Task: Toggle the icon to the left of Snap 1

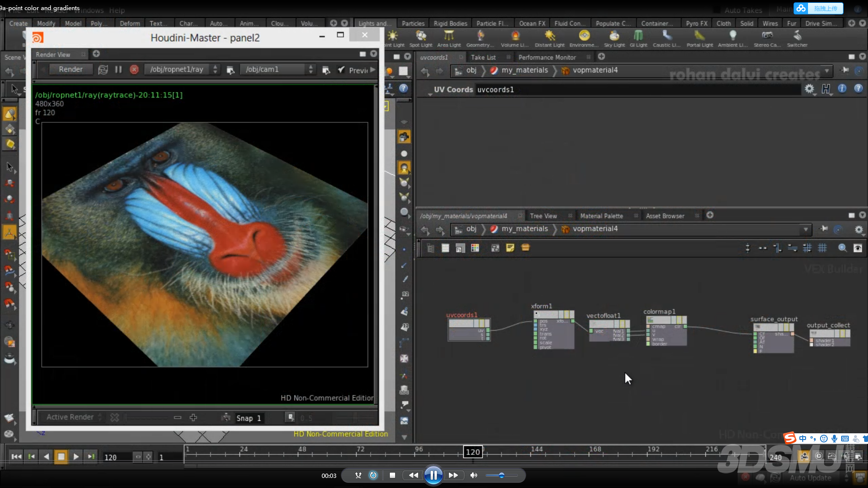Action: pos(226,417)
